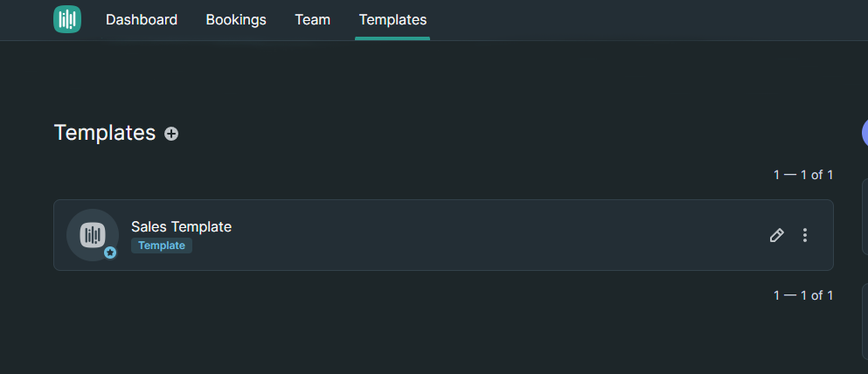Click the green app logo icon

pos(67,19)
